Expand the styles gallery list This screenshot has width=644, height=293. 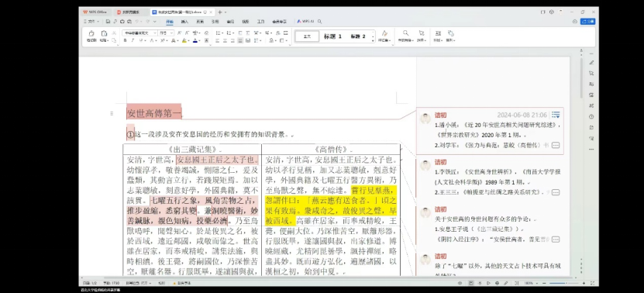coord(373,40)
